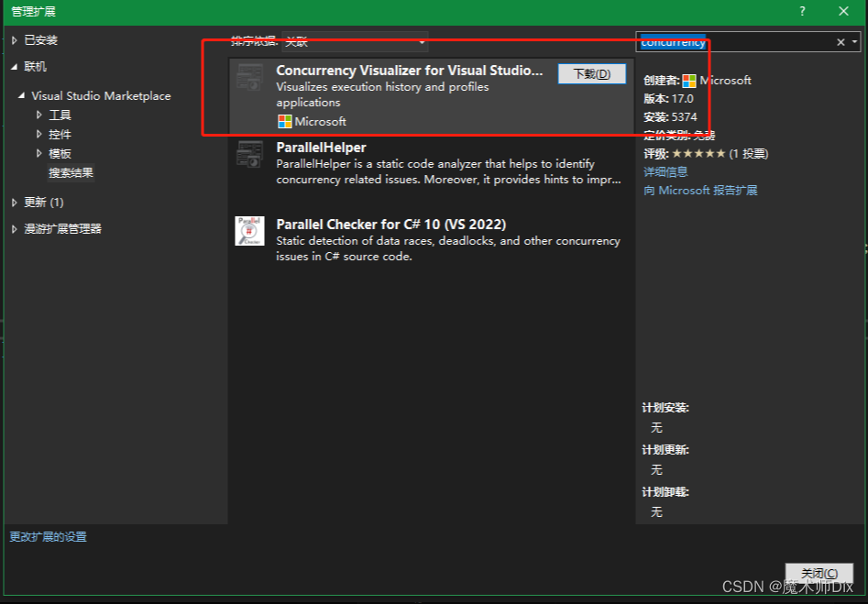Click the 关闭(C) button
The width and height of the screenshot is (868, 604).
(x=819, y=573)
